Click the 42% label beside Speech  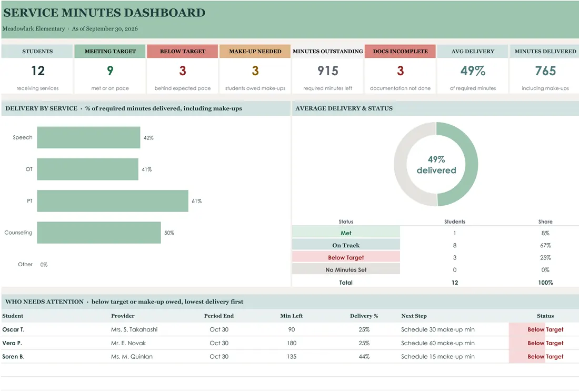point(148,138)
